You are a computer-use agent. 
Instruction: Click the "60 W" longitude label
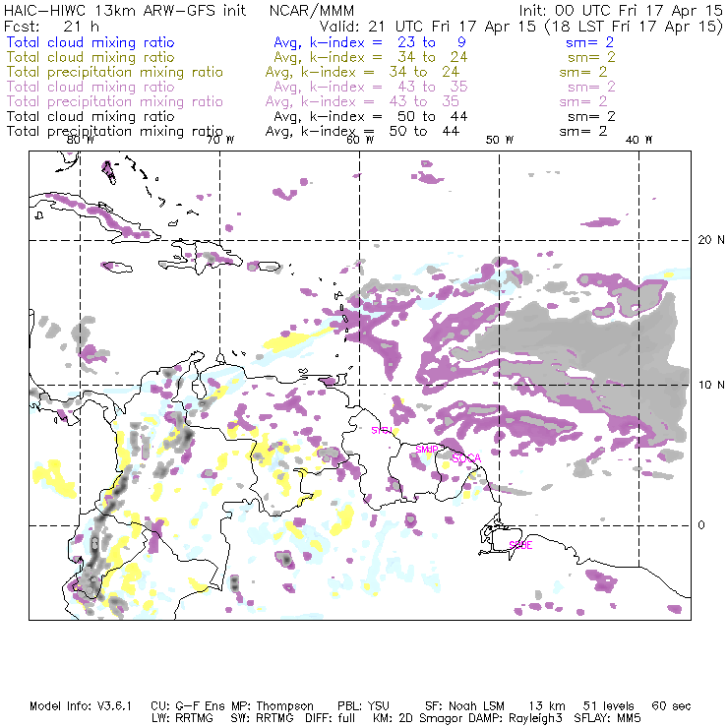coord(360,140)
